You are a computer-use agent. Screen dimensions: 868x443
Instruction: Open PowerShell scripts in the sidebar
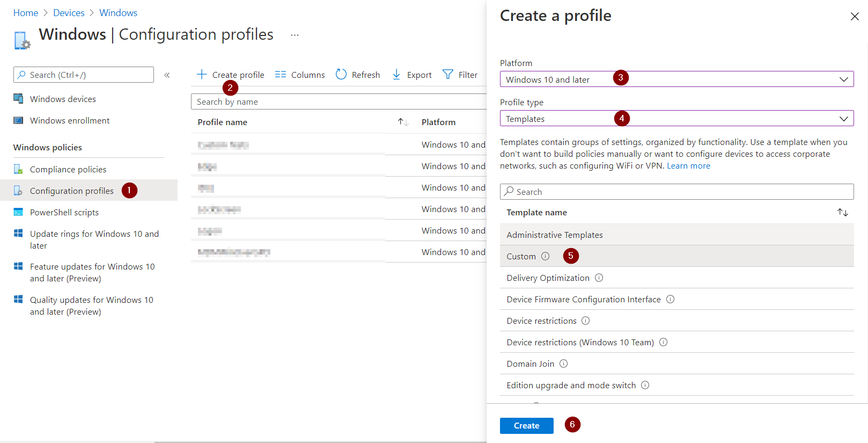point(64,212)
